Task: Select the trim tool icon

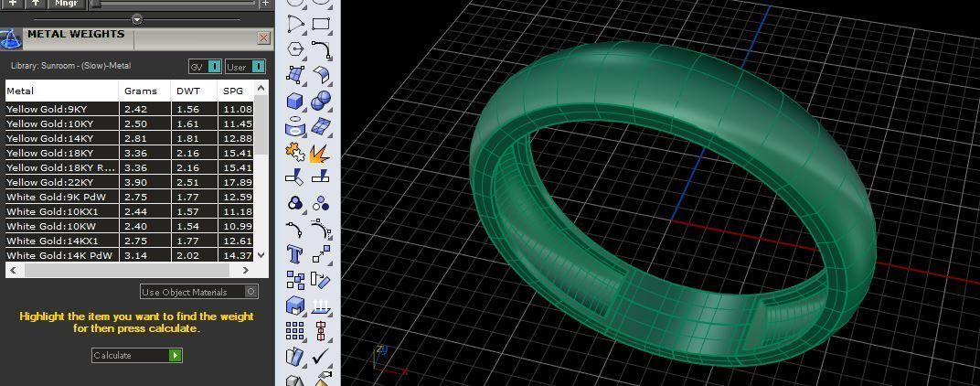Action: pos(295,177)
